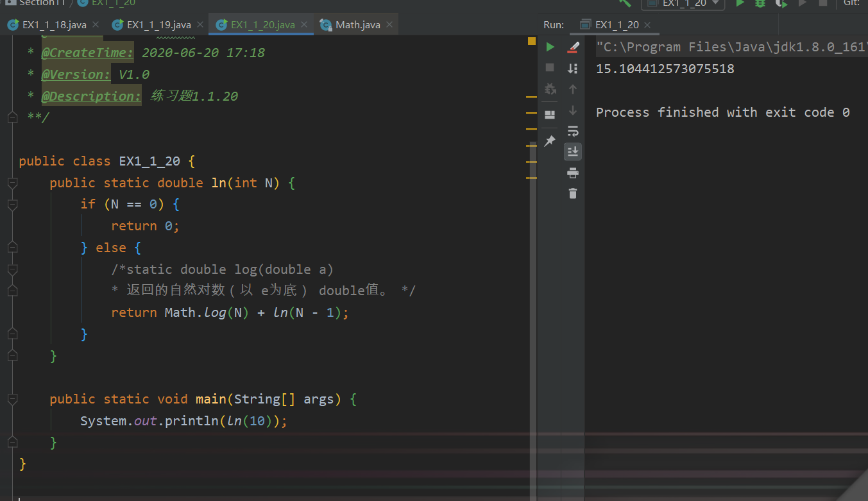The width and height of the screenshot is (868, 501).
Task: Click 'return 0;' statement
Action: point(146,226)
